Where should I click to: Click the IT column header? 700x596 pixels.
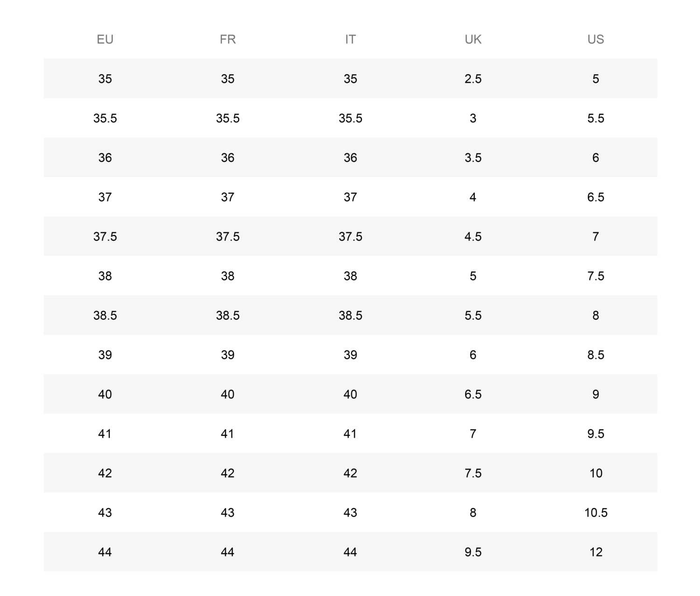pyautogui.click(x=350, y=39)
